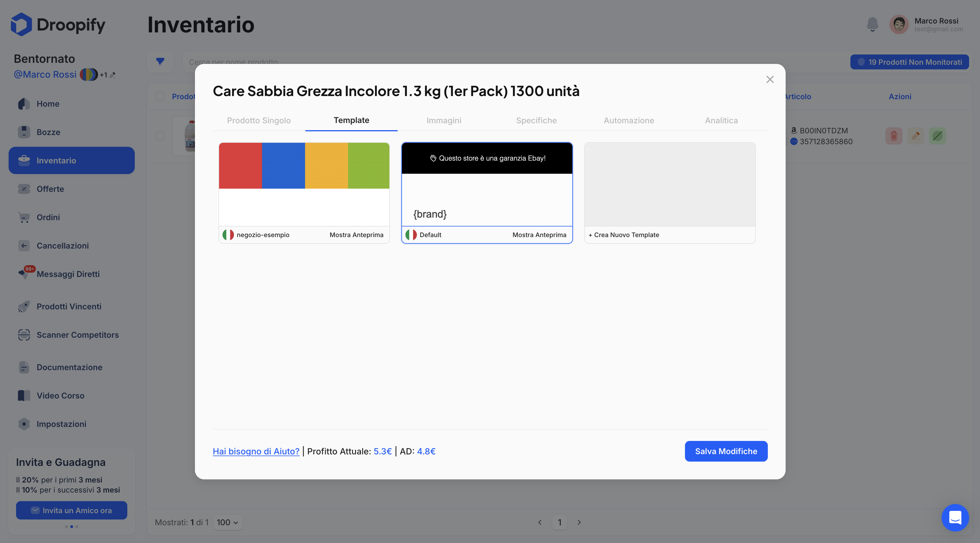Click the blue color block in negozio-esempio
The width and height of the screenshot is (980, 543).
pos(284,165)
